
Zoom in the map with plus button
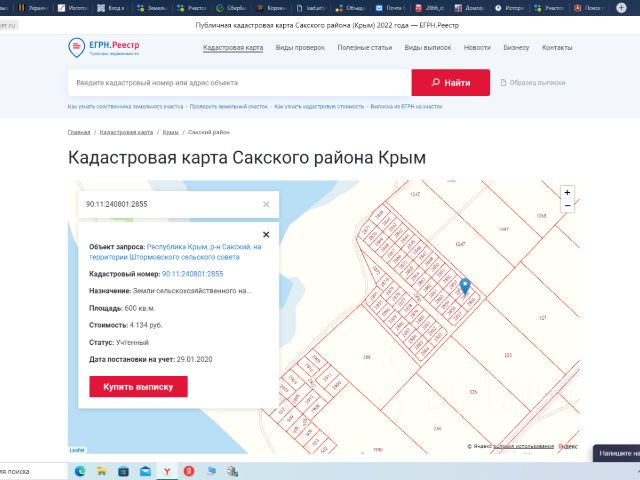coord(567,192)
